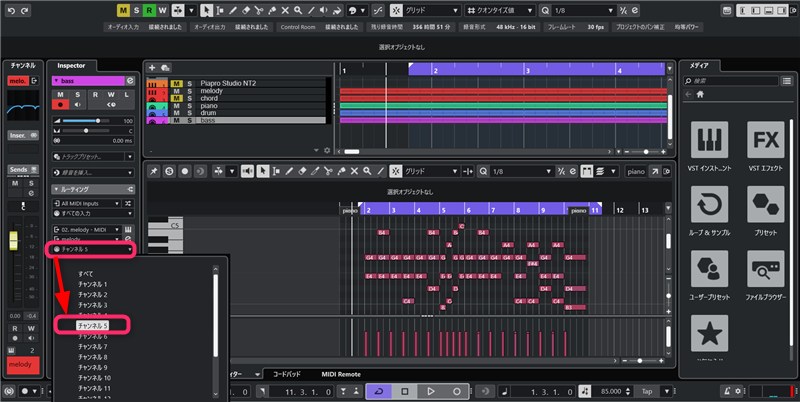The image size is (800, 402).
Task: Open the All MIDI Inputs dropdown
Action: tap(87, 203)
